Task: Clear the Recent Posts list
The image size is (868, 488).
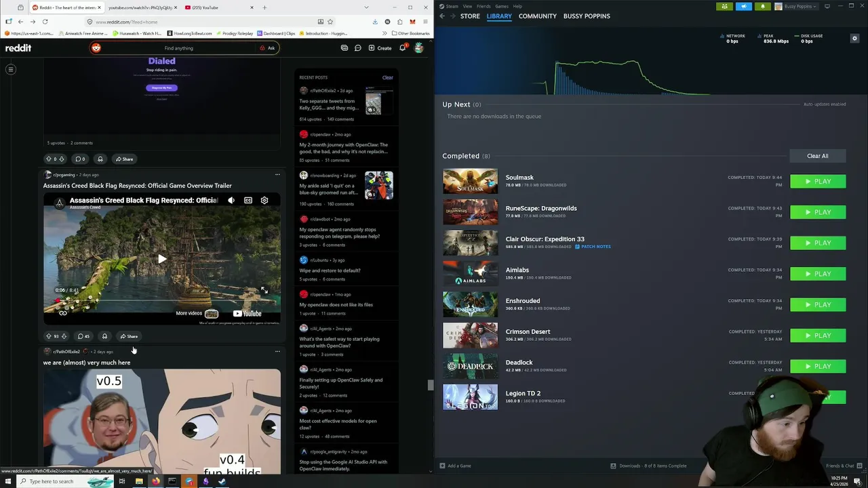Action: click(x=387, y=77)
